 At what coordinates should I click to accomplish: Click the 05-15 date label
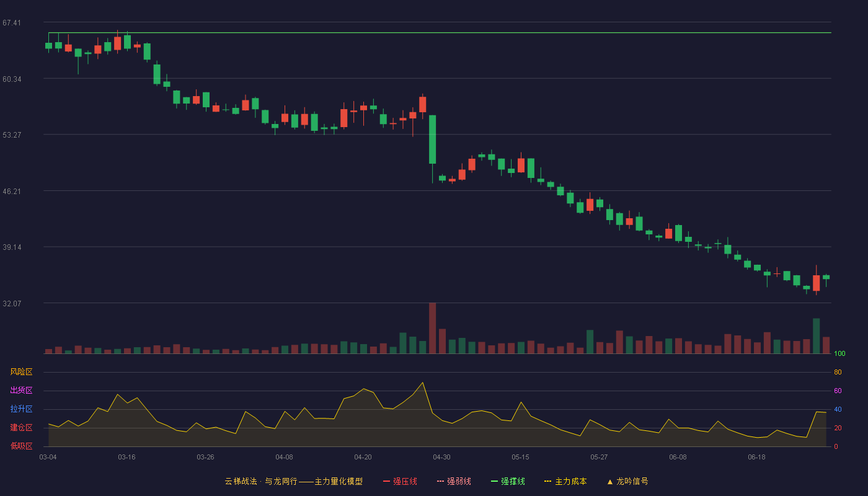tap(520, 457)
